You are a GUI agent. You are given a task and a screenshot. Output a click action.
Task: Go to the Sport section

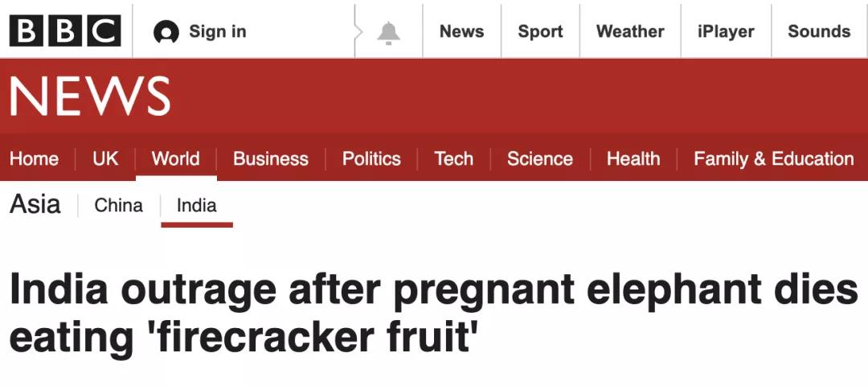pyautogui.click(x=540, y=31)
